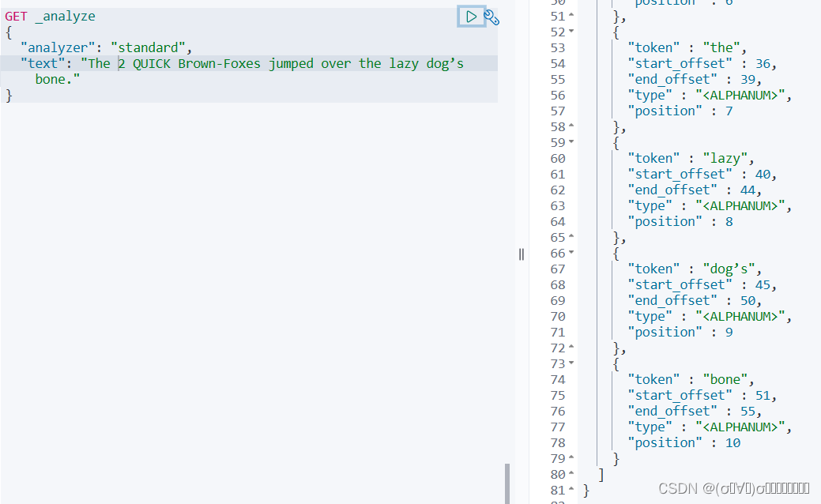Click fold marker at line 80
The image size is (821, 504).
click(571, 473)
